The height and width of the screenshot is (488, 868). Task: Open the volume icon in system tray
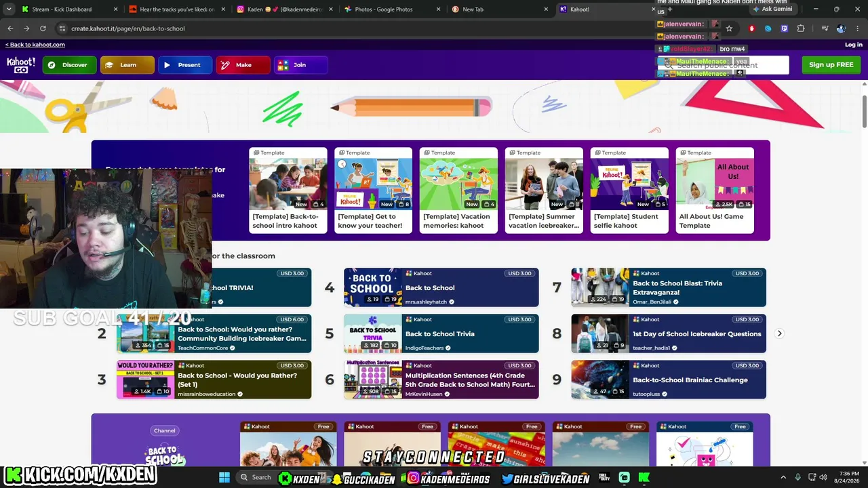pyautogui.click(x=823, y=477)
